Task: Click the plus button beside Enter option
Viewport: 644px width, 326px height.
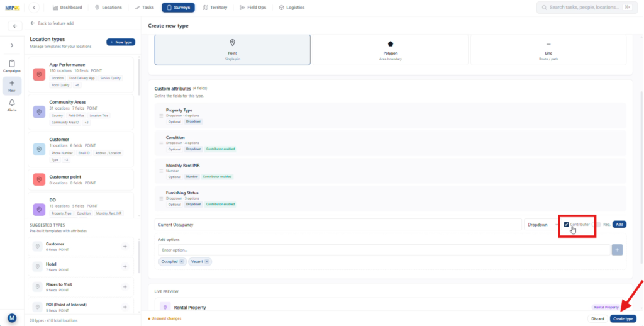Action: click(617, 250)
